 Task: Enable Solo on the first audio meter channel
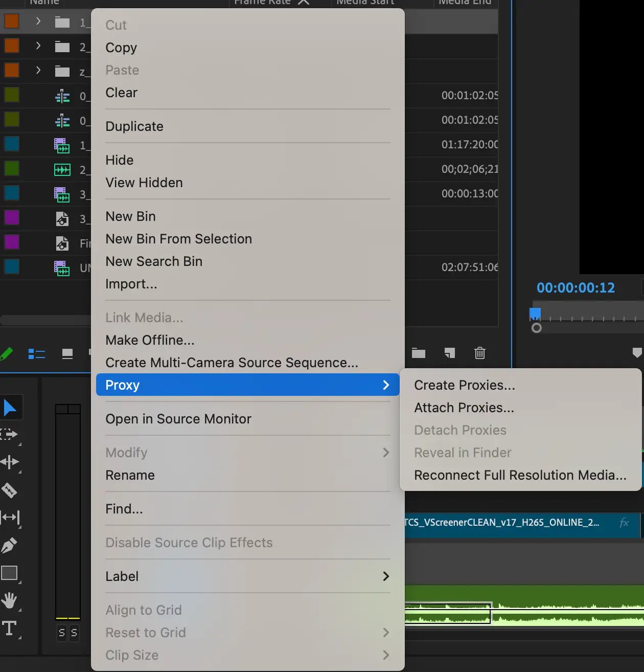[61, 633]
